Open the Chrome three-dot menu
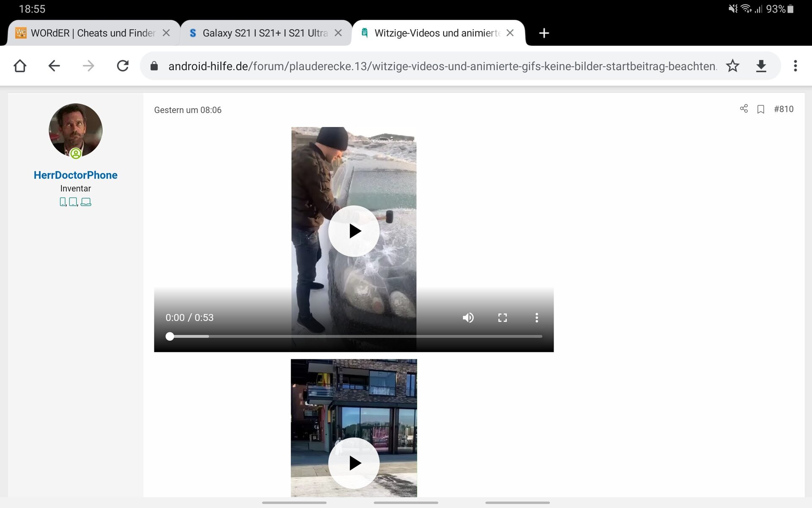Image resolution: width=812 pixels, height=508 pixels. coord(796,66)
